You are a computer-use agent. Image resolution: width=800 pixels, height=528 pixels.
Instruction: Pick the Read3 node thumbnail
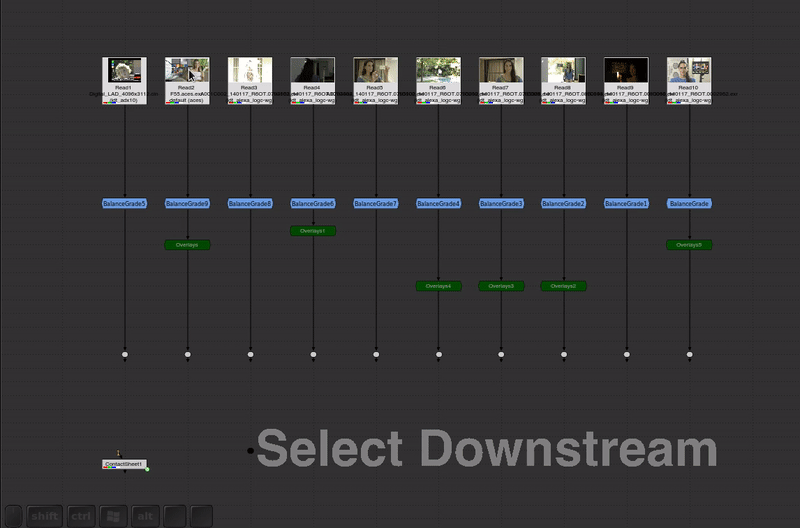(x=250, y=71)
